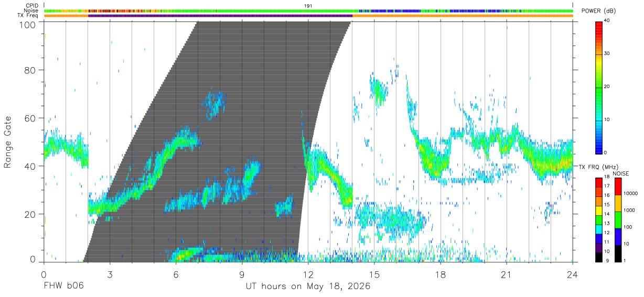Click noise legend value 100

click(628, 227)
